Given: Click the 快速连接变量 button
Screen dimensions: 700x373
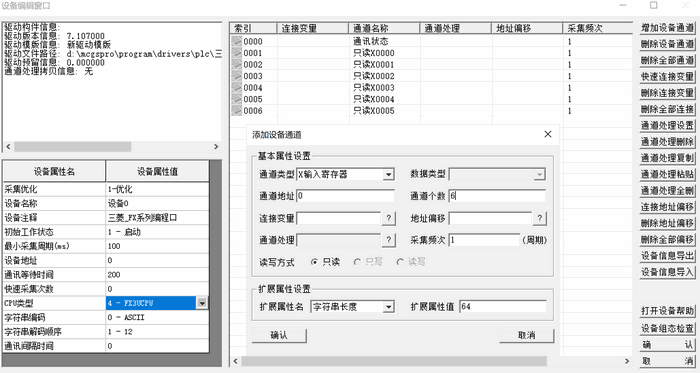Looking at the screenshot, I should (x=667, y=77).
